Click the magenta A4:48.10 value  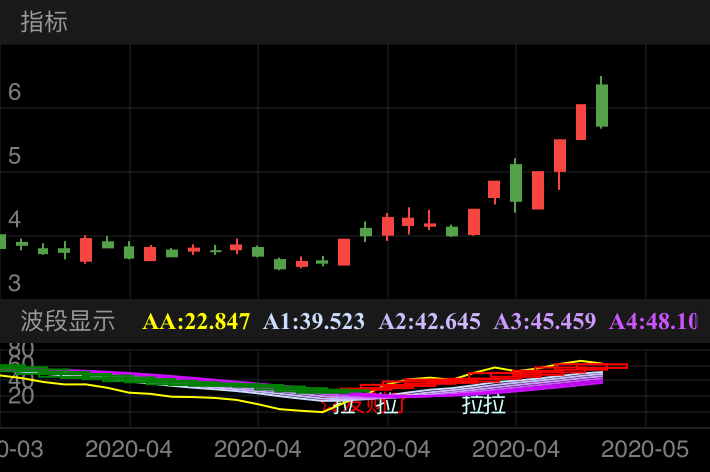(653, 321)
